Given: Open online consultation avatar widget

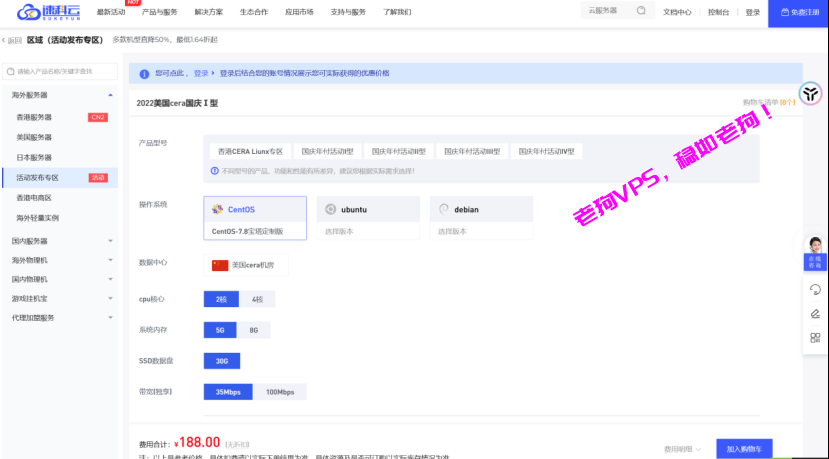Looking at the screenshot, I should [815, 253].
